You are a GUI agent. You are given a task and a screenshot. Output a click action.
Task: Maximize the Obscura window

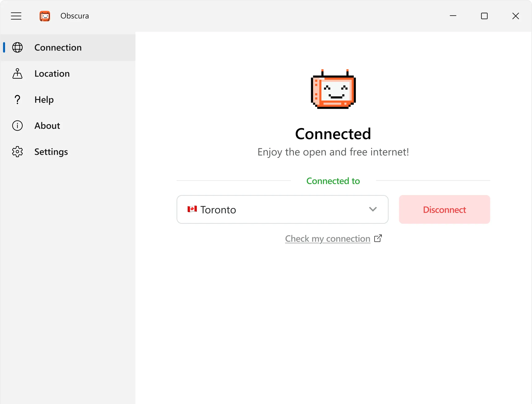[x=484, y=16]
